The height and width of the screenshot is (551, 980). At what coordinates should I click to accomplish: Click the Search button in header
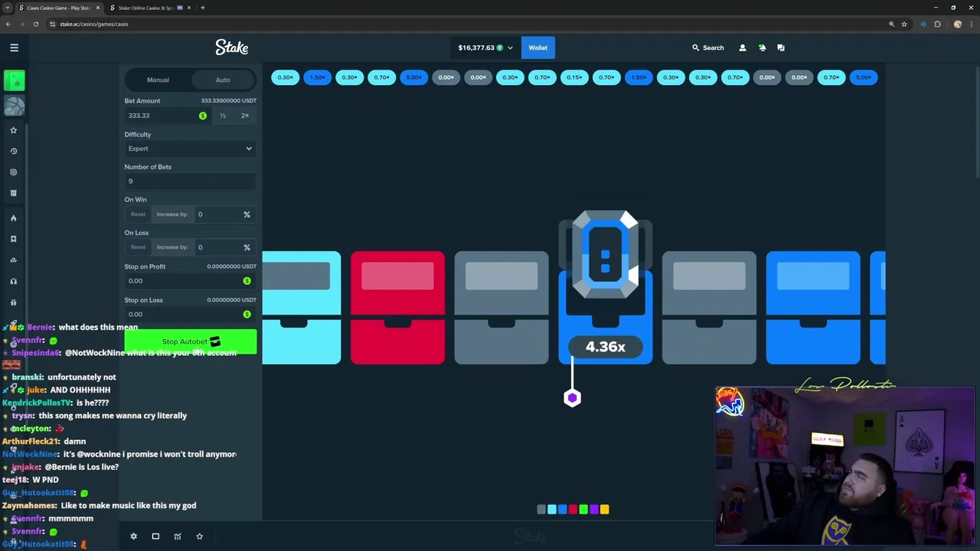tap(708, 47)
